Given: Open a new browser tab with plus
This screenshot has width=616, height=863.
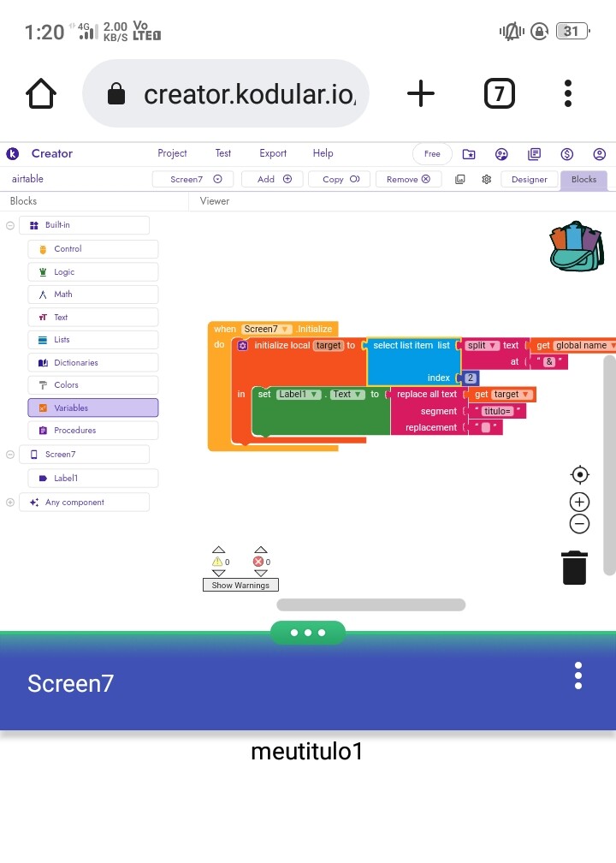Looking at the screenshot, I should (x=421, y=93).
